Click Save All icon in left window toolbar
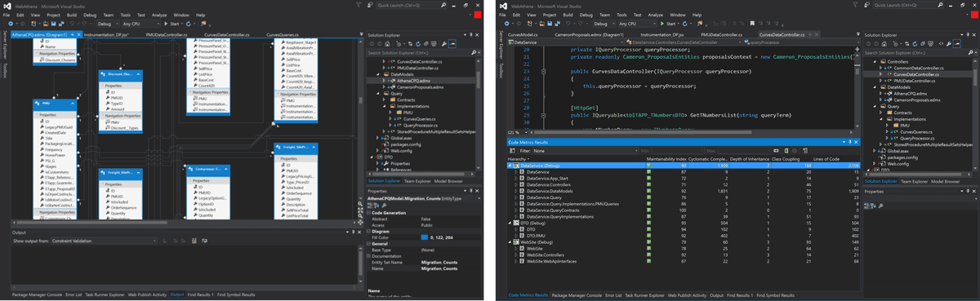Screen dimensions: 980x301 [61, 24]
